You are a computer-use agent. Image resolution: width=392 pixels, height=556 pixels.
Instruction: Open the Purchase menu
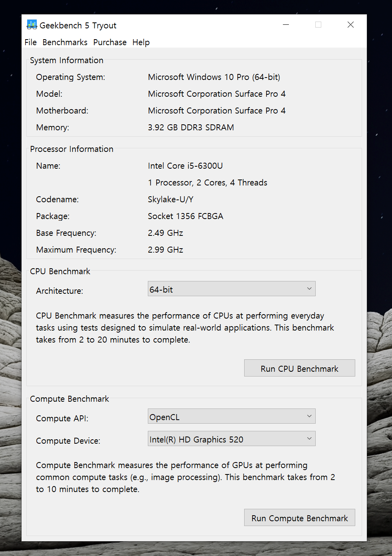110,42
